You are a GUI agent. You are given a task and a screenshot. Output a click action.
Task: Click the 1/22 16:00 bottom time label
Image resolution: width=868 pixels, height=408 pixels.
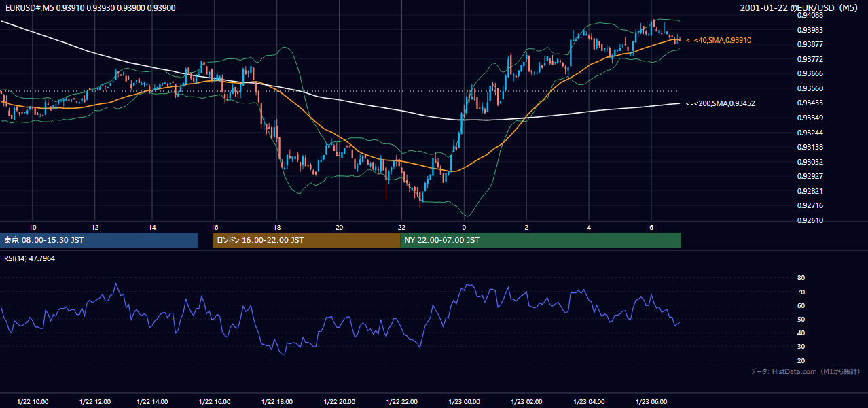tap(215, 401)
